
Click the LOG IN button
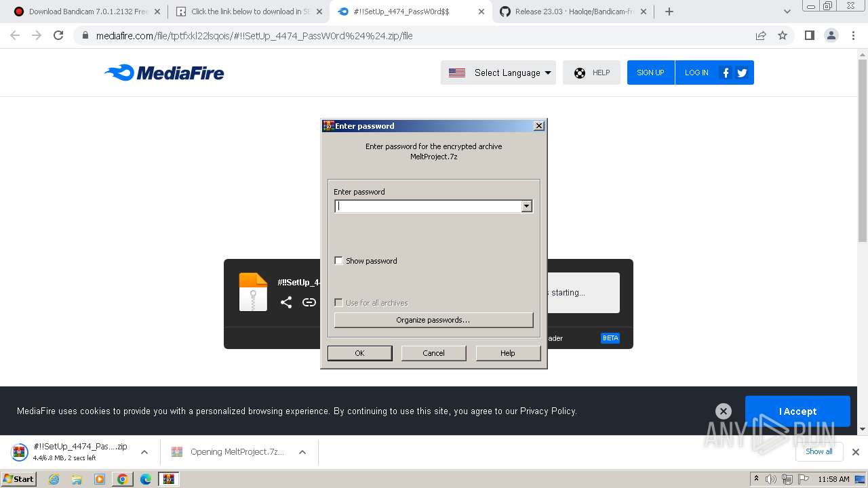tap(696, 73)
